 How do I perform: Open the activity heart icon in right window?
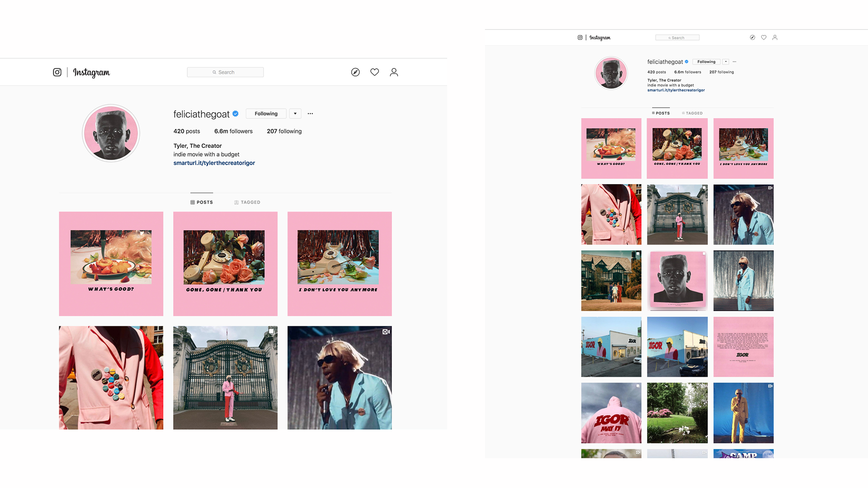(x=764, y=38)
